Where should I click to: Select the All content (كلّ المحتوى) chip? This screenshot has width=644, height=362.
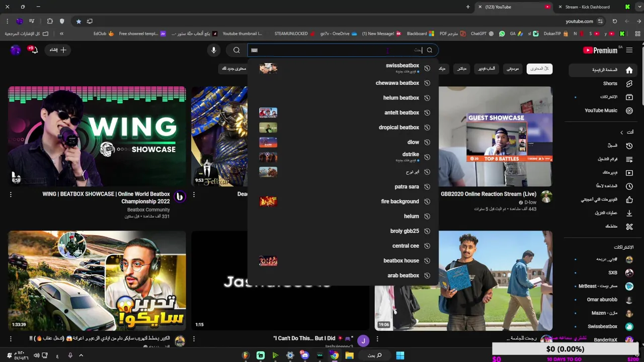point(539,69)
